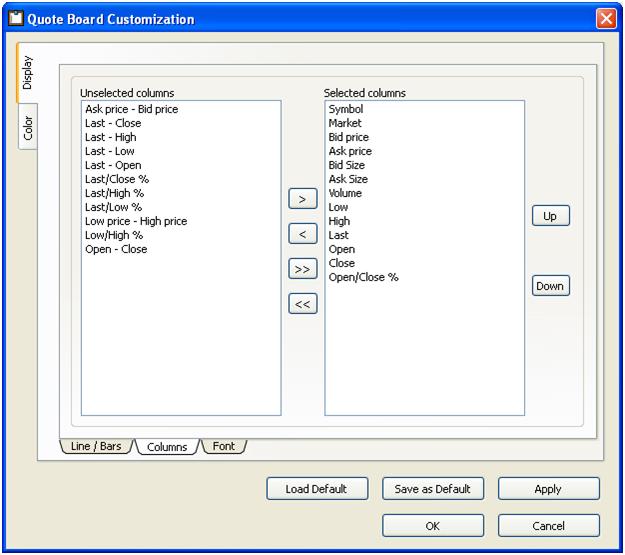Select 'Symbol' in selected columns list

tap(346, 109)
